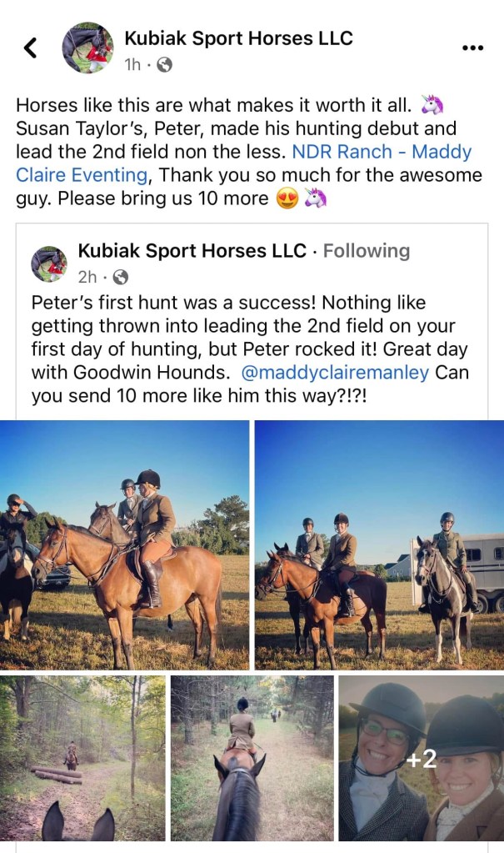Open NDR Ranch - Maddy Claire Eventing link
Viewport: 504px width, 853px height.
(x=382, y=153)
